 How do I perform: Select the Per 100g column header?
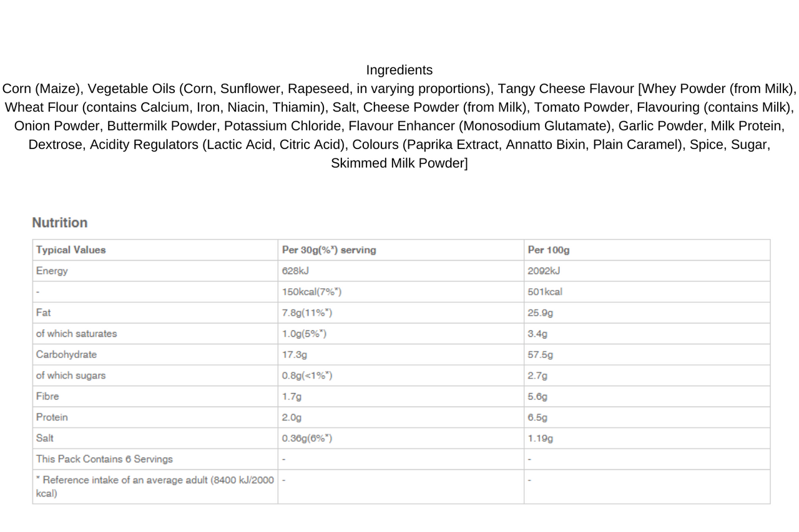[x=549, y=250]
